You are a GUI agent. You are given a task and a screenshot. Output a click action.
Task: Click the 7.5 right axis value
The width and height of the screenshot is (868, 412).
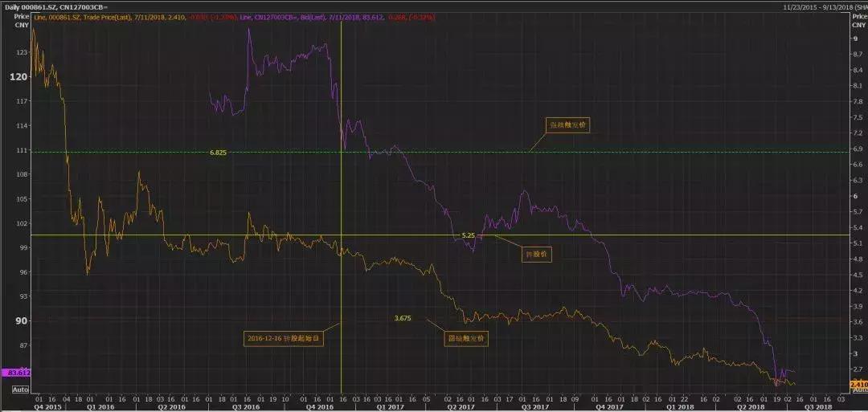pyautogui.click(x=857, y=117)
